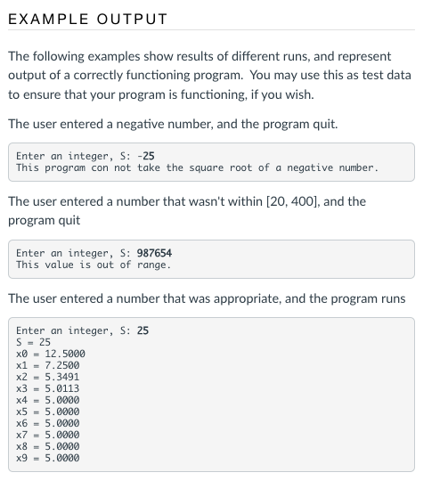Viewport: 448px width, 497px height.
Task: Click the bold 25 input in the third block
Action: tap(143, 330)
